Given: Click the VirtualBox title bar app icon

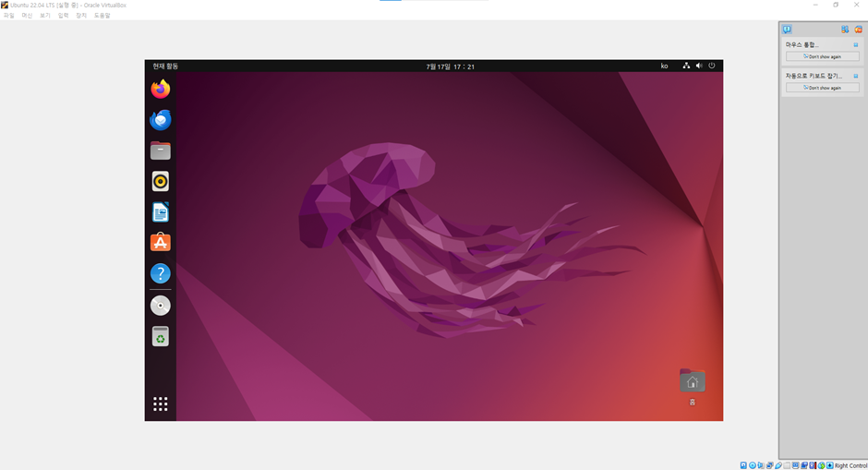Looking at the screenshot, I should pyautogui.click(x=5, y=5).
